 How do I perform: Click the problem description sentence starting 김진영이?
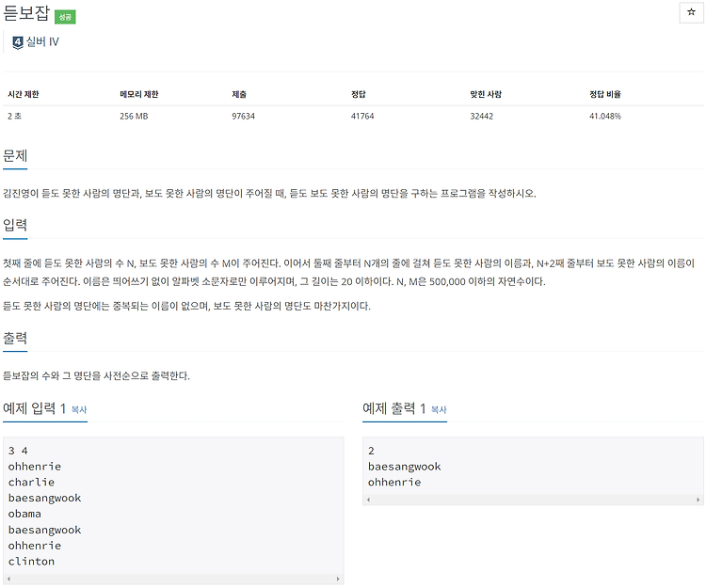click(269, 194)
